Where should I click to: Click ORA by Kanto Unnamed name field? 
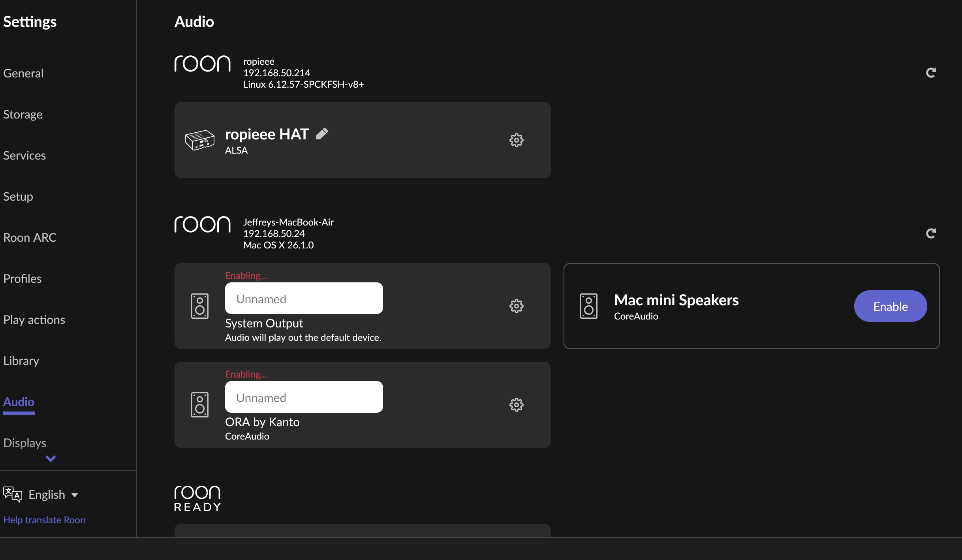[304, 397]
